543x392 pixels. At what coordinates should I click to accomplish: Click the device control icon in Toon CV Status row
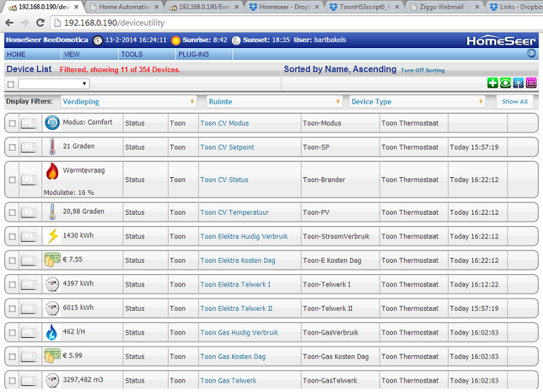(29, 179)
